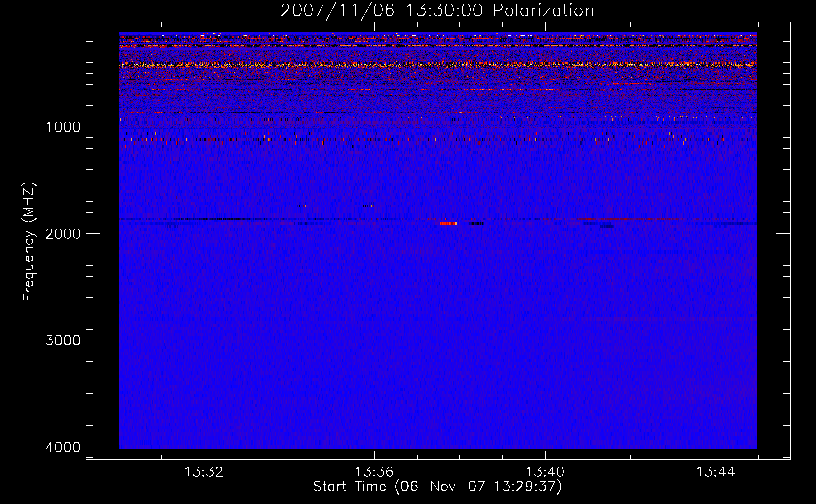Image resolution: width=816 pixels, height=504 pixels.
Task: Click the bright red-orange burst near 2000 MHz
Action: [x=449, y=223]
